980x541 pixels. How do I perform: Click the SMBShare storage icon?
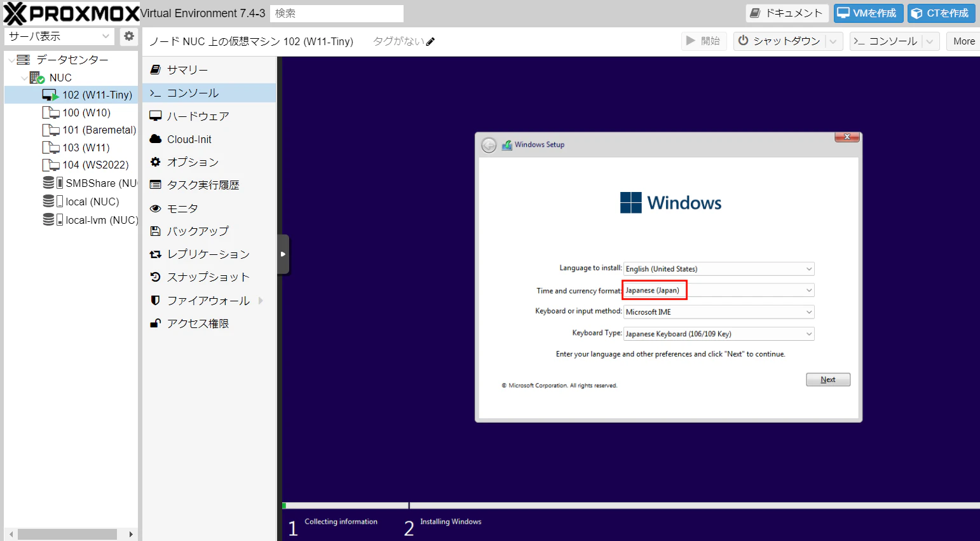pyautogui.click(x=52, y=183)
